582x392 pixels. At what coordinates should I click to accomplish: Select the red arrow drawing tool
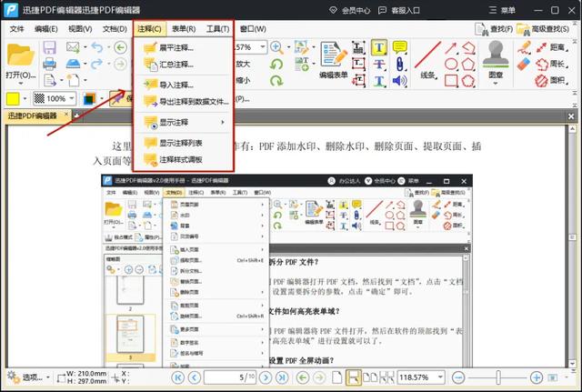[451, 47]
